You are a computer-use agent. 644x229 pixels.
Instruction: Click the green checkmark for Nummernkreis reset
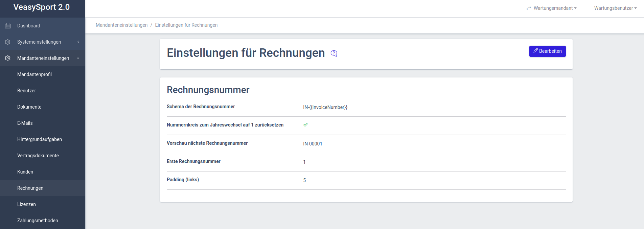pos(305,125)
